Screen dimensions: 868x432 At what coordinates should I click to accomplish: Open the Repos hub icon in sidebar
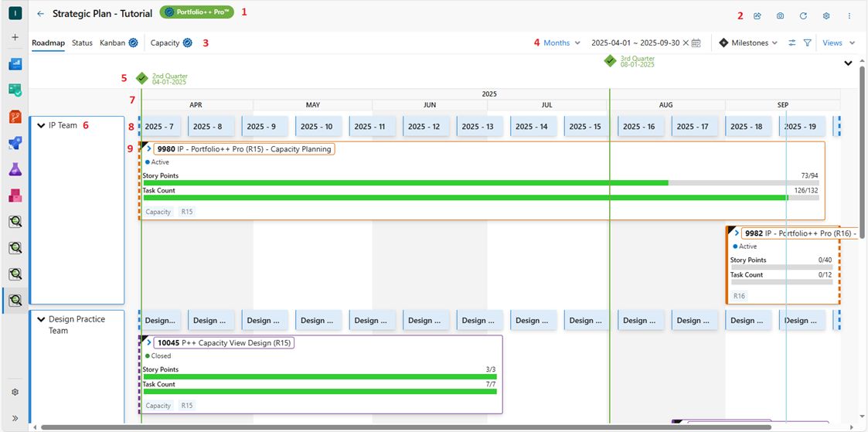pos(15,117)
